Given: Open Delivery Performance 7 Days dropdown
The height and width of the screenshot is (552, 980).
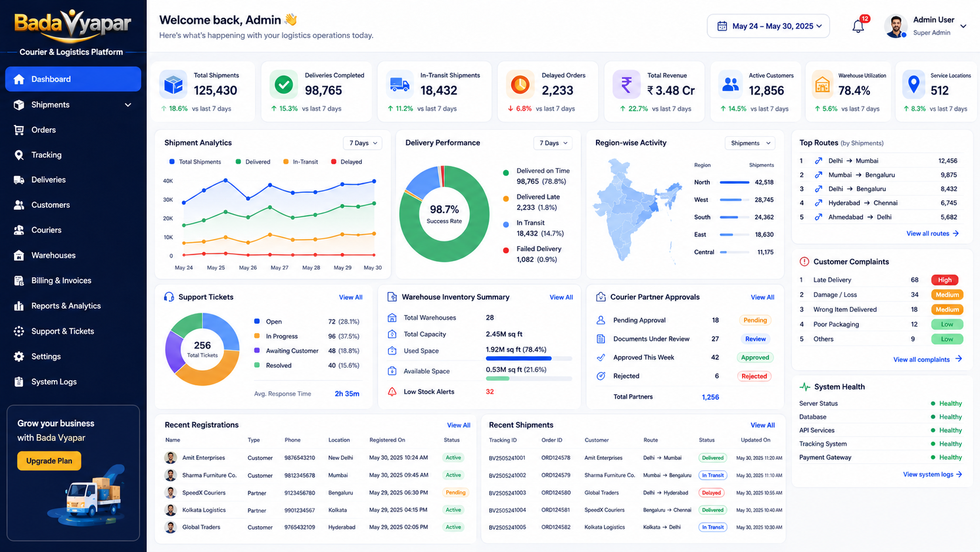Looking at the screenshot, I should click(553, 143).
